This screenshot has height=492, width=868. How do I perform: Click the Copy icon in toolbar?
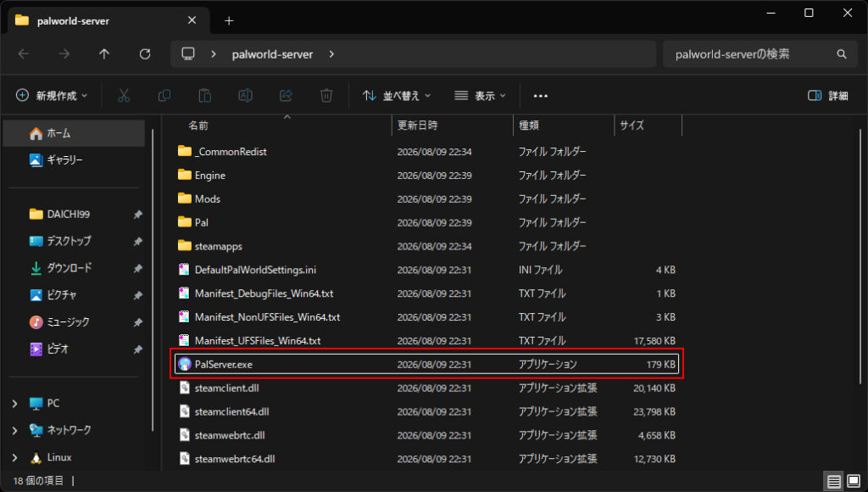pos(164,96)
